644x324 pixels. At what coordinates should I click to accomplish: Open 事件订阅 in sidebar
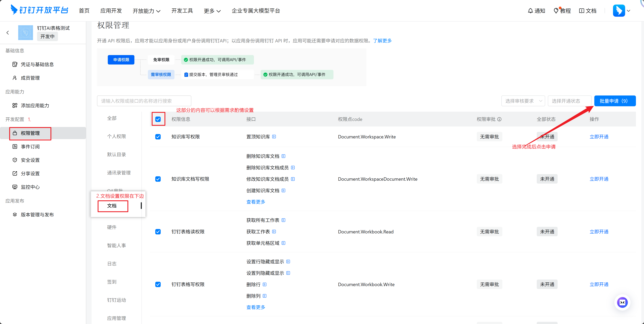pos(30,147)
